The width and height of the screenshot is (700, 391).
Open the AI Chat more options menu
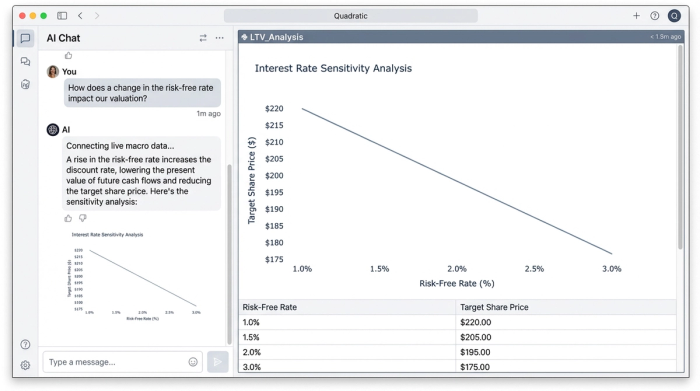(220, 38)
